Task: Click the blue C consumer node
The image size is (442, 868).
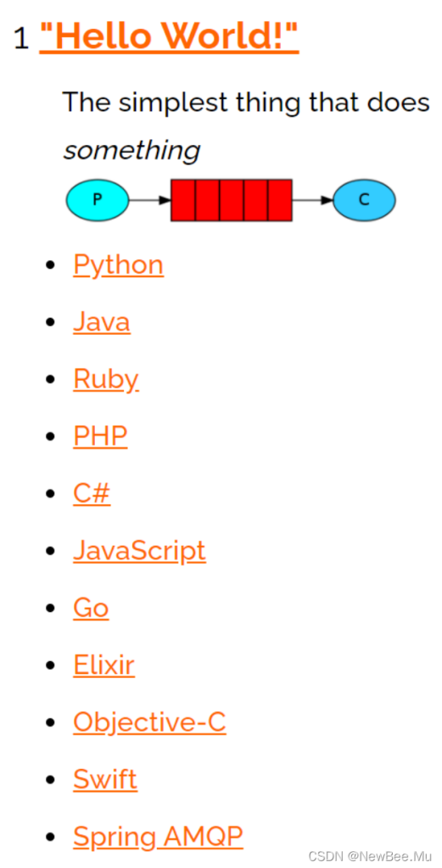Action: [364, 200]
